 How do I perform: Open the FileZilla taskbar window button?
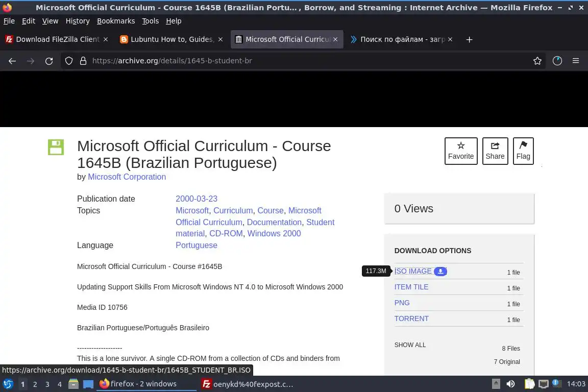click(248, 384)
